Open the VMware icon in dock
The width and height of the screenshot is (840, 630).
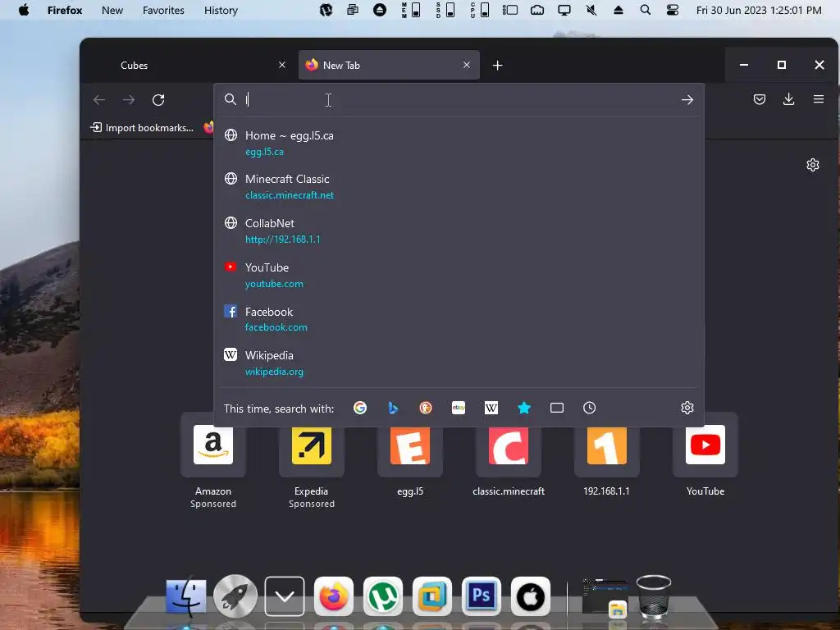point(431,596)
